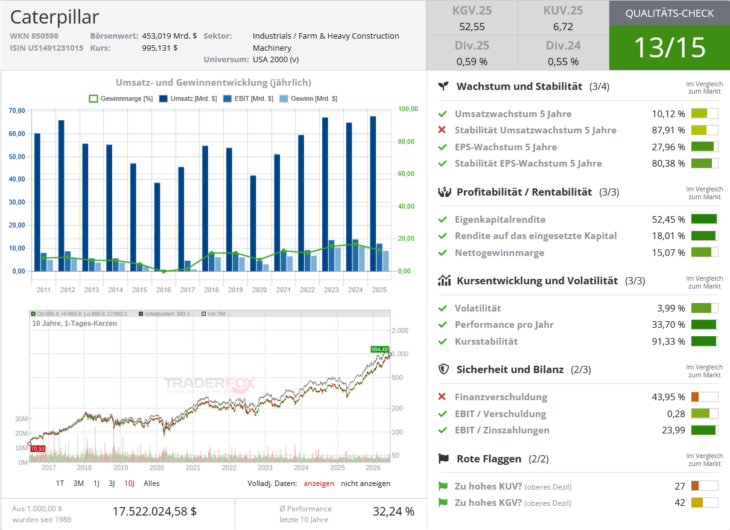The height and width of the screenshot is (530, 730).
Task: Click anzeigen for Volladj. Daten
Action: (319, 483)
